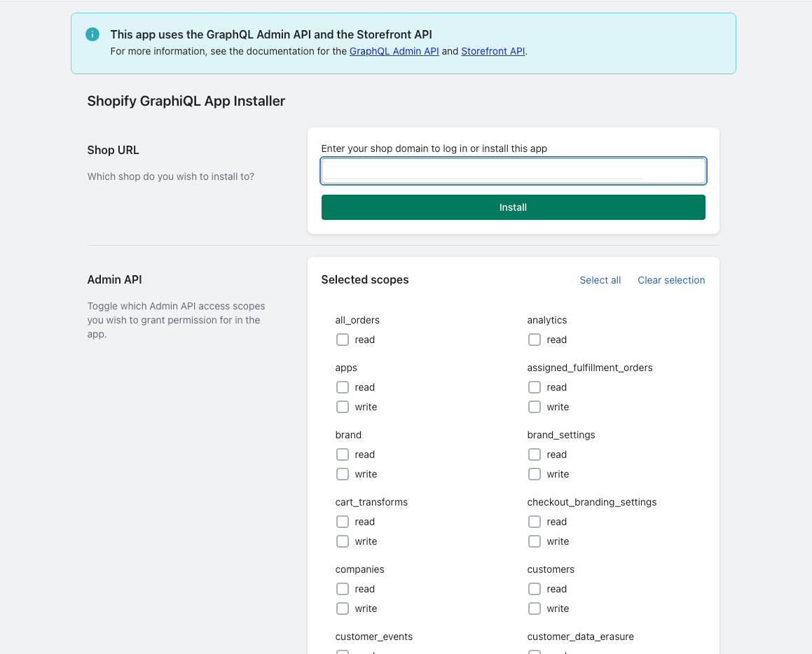Screen dimensions: 812x654
Task: Tick the analytics read checkbox
Action: [535, 340]
